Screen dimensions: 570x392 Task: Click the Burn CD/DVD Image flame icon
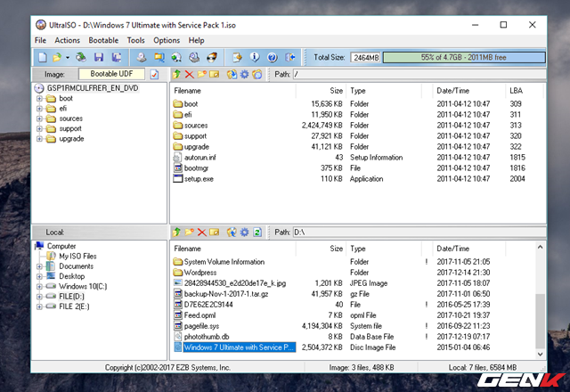(212, 57)
